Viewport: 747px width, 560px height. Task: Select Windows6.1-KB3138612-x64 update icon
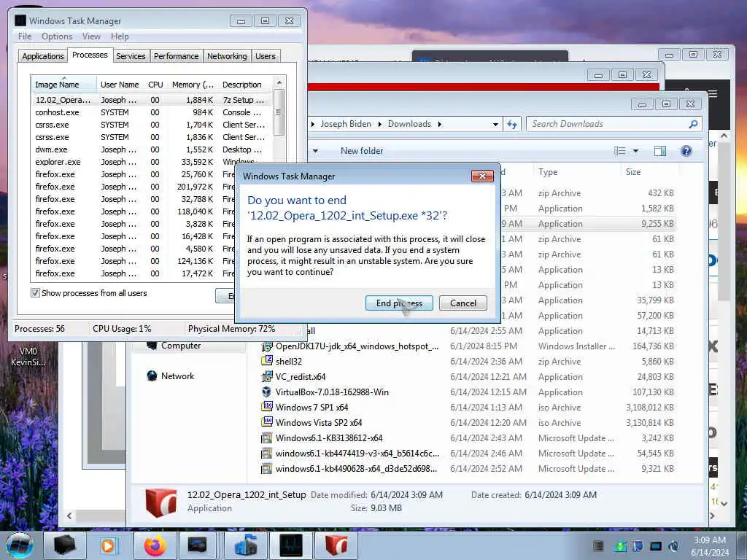point(267,438)
